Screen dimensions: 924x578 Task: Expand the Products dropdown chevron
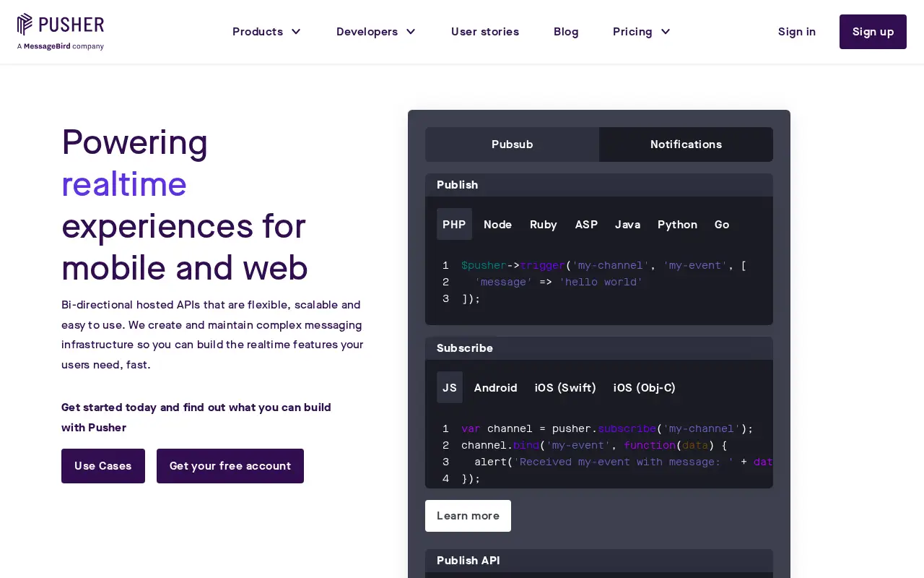tap(296, 32)
